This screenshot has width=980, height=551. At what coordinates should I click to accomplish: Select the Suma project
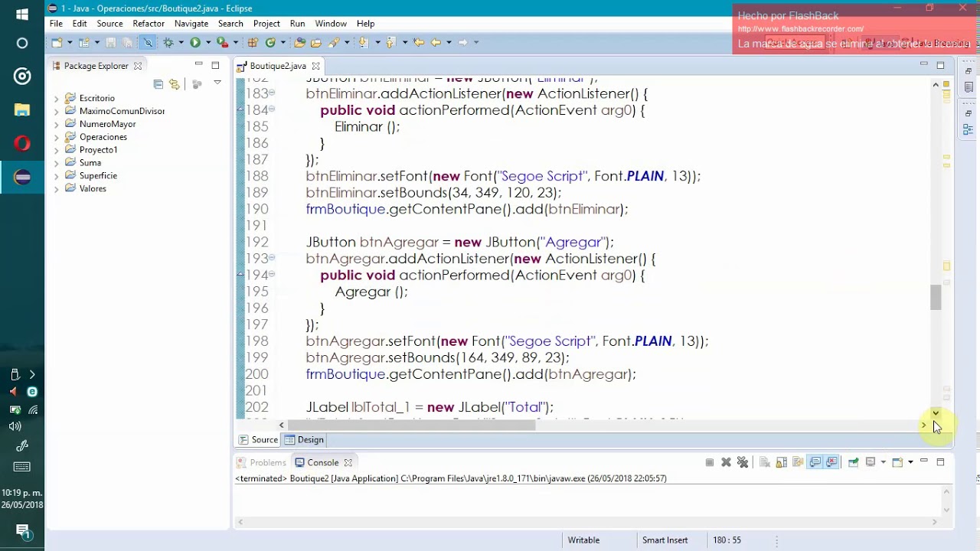(x=90, y=163)
